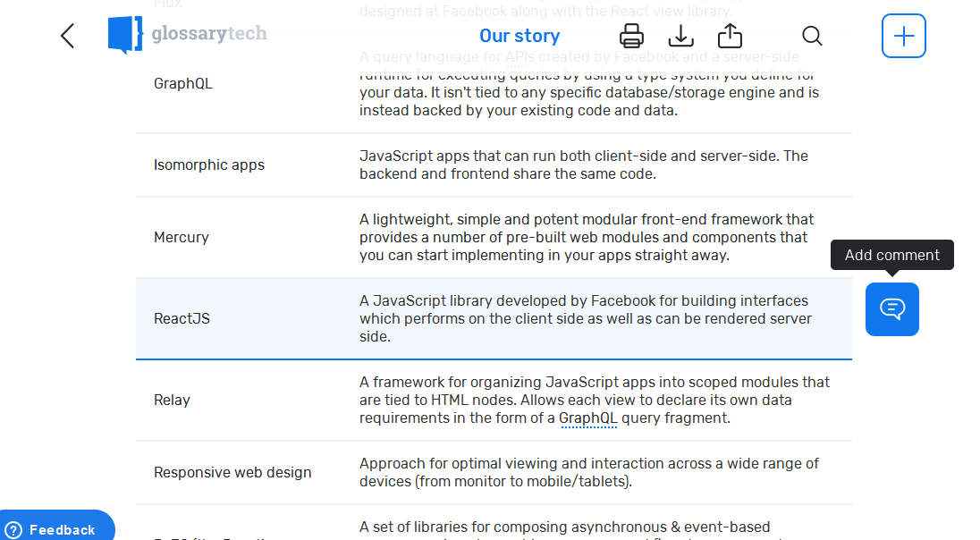Print the glossary with the printer icon
The image size is (980, 540).
point(631,36)
